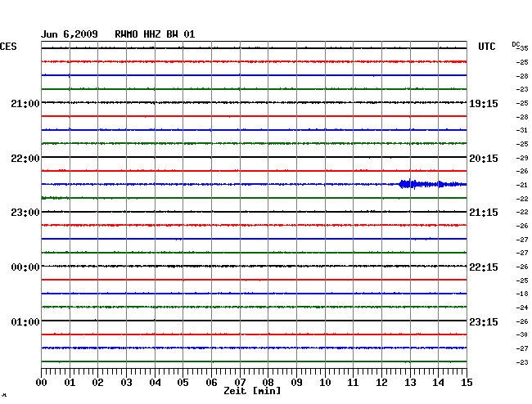The image size is (532, 404).
Task: Select minute tick label 15 on the x-axis
Action: [x=467, y=383]
